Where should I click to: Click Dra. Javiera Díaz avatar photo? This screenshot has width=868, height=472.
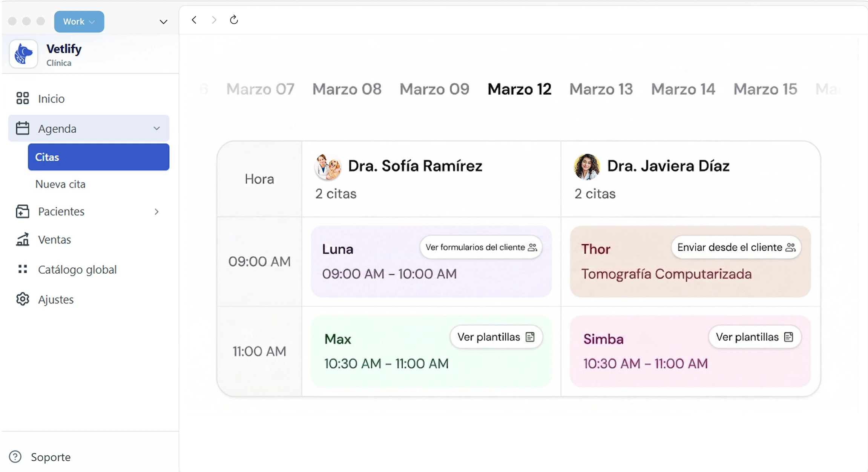pos(587,167)
